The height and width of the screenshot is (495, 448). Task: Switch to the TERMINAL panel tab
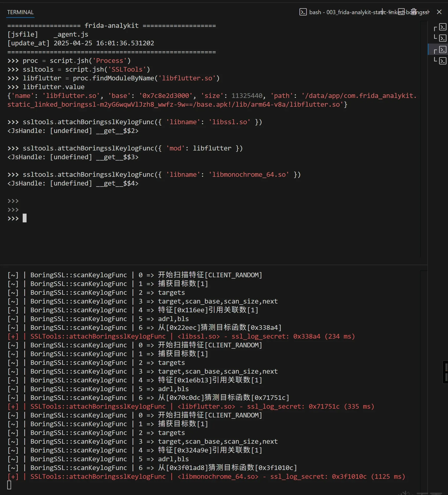pyautogui.click(x=20, y=12)
